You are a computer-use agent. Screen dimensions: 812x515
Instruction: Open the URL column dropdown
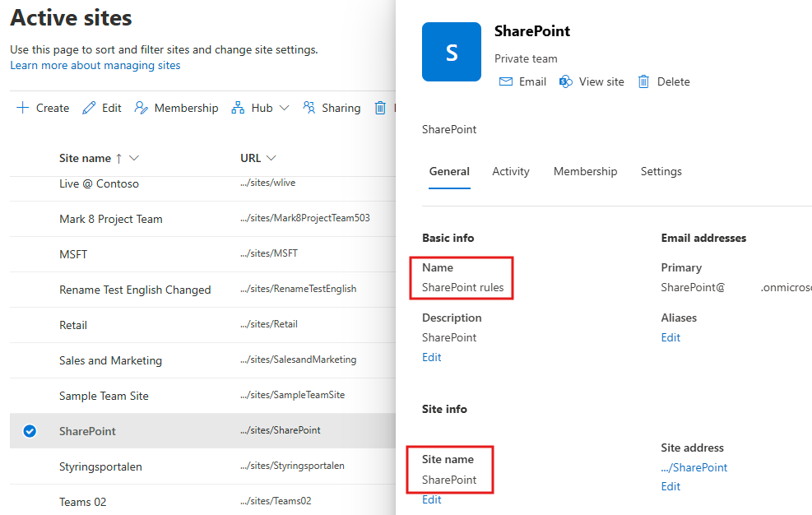[x=271, y=158]
